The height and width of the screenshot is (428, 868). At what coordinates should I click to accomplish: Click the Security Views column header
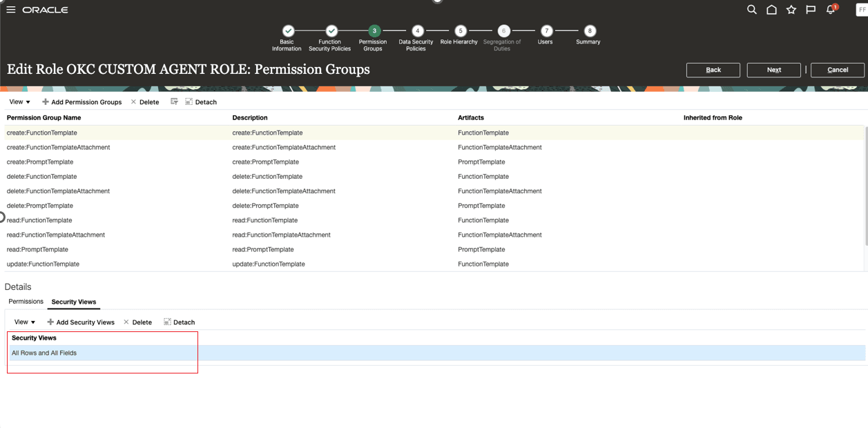point(34,338)
